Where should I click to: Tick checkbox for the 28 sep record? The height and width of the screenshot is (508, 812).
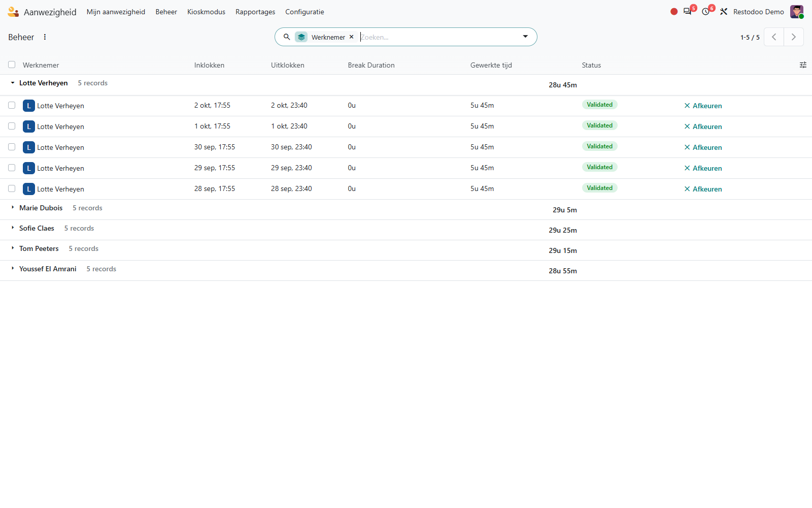[x=12, y=188]
